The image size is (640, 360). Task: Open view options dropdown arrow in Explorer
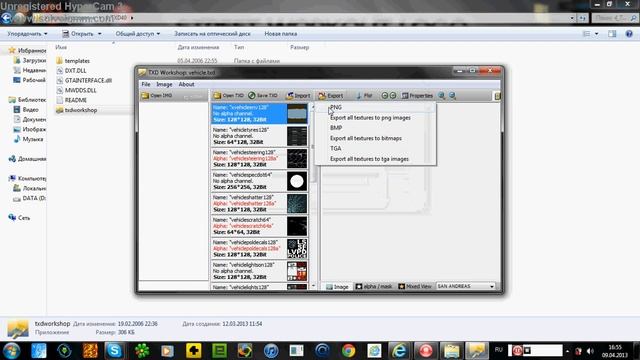[597, 34]
